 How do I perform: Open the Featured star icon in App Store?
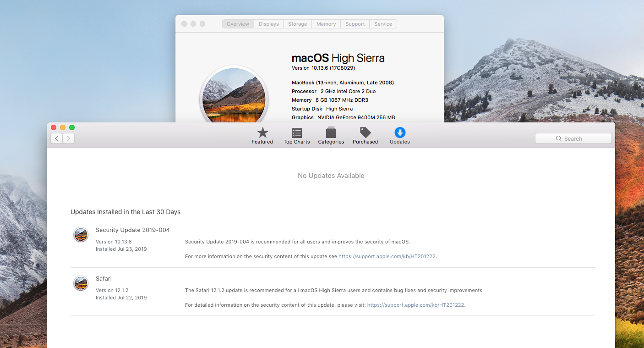[x=262, y=133]
